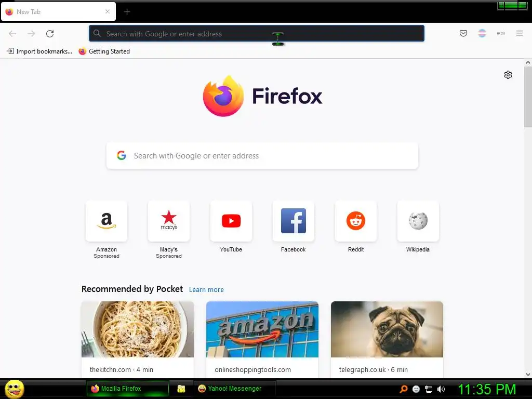532x399 pixels.
Task: Switch to Mozilla Firefox taskbar button
Action: tap(128, 389)
